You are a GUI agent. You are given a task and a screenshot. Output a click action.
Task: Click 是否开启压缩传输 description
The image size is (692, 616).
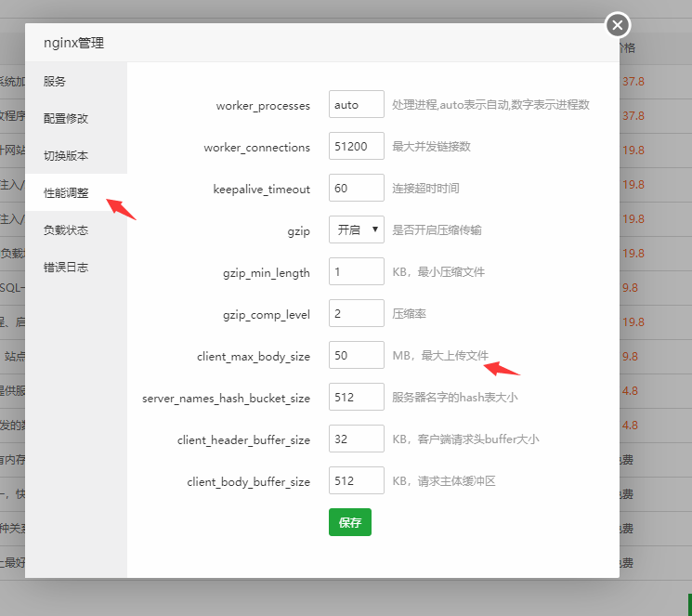437,230
